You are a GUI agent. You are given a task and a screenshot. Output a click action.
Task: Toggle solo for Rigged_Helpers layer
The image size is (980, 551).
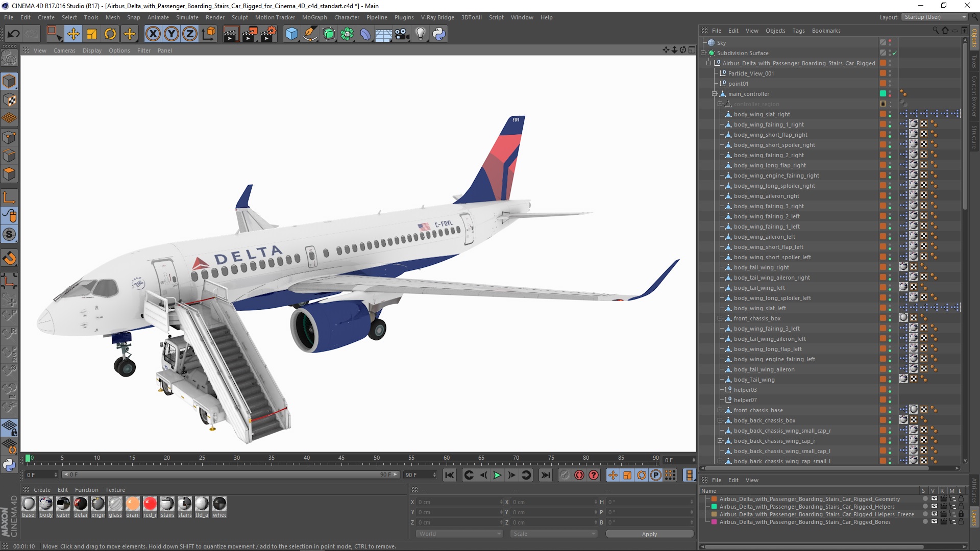pyautogui.click(x=925, y=507)
